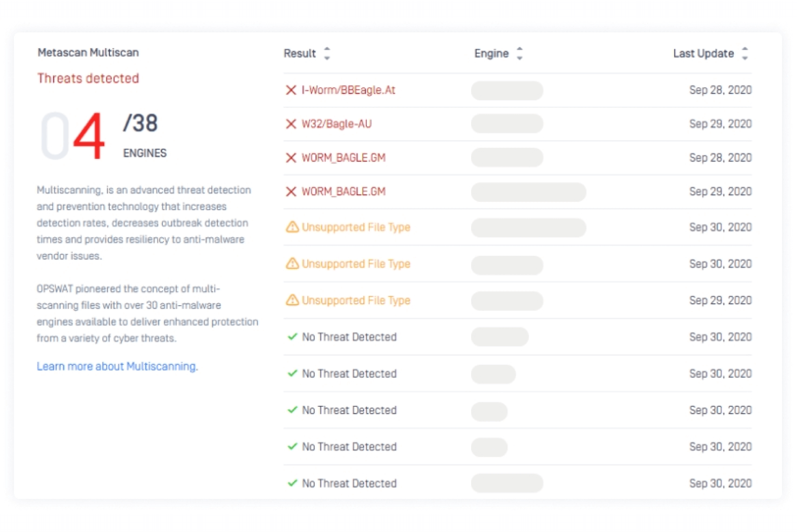Click green checkmark of first No Threat Detected row
The width and height of the screenshot is (797, 532).
coord(293,337)
